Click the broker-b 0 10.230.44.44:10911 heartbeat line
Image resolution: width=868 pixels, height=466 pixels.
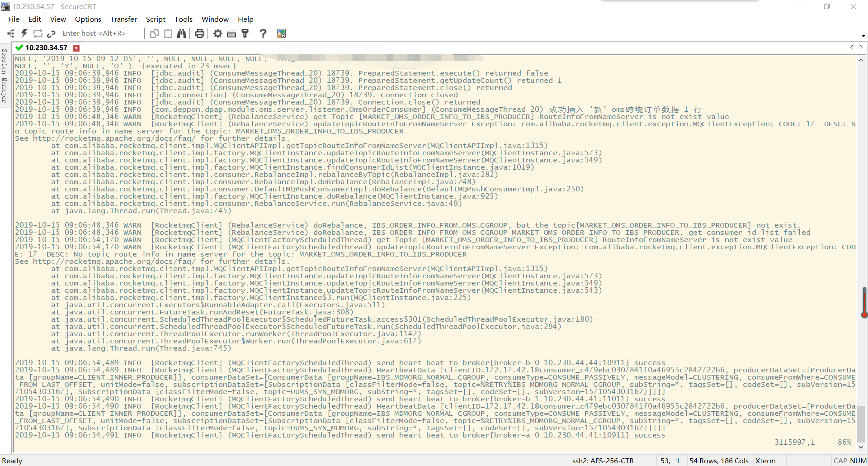pyautogui.click(x=340, y=363)
